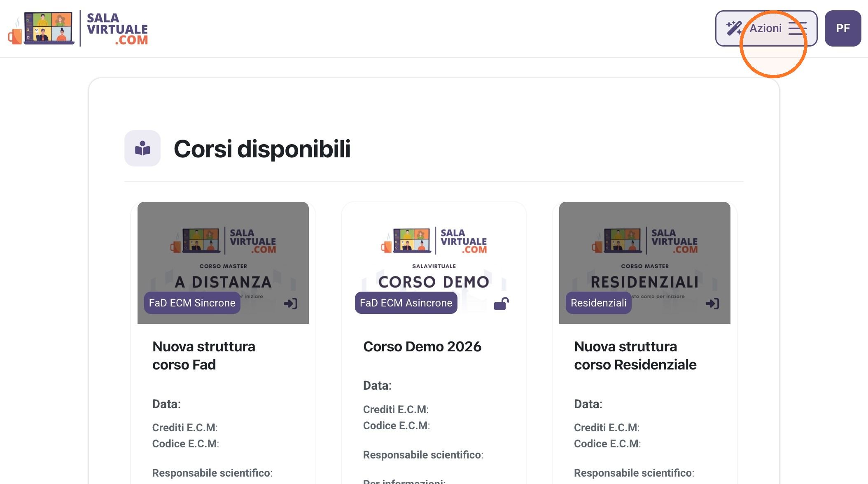Screen dimensions: 868x484
Task: Click the Corsi disponibili heading
Action: [262, 149]
